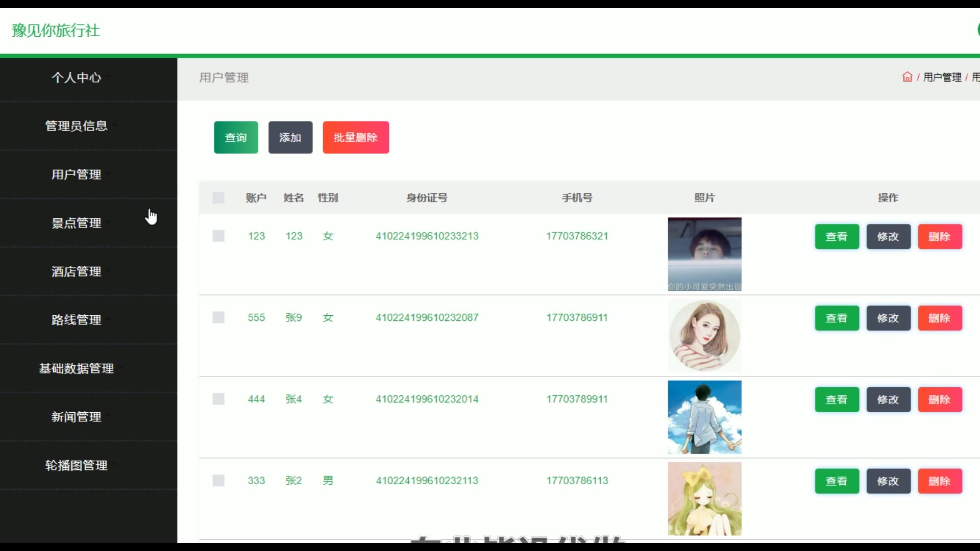The height and width of the screenshot is (551, 980).
Task: Click ID number 410224199610232113
Action: pyautogui.click(x=427, y=481)
